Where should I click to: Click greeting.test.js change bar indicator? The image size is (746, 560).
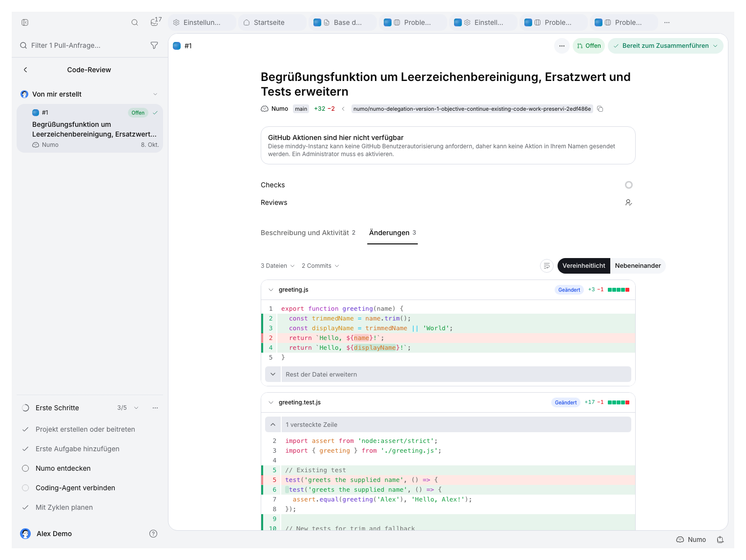click(x=619, y=402)
